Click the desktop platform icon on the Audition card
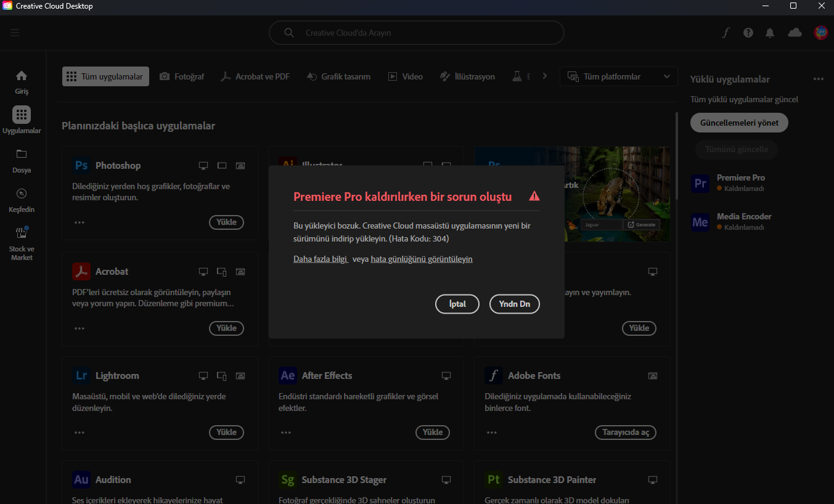Viewport: 834px width, 504px height. pos(240,480)
